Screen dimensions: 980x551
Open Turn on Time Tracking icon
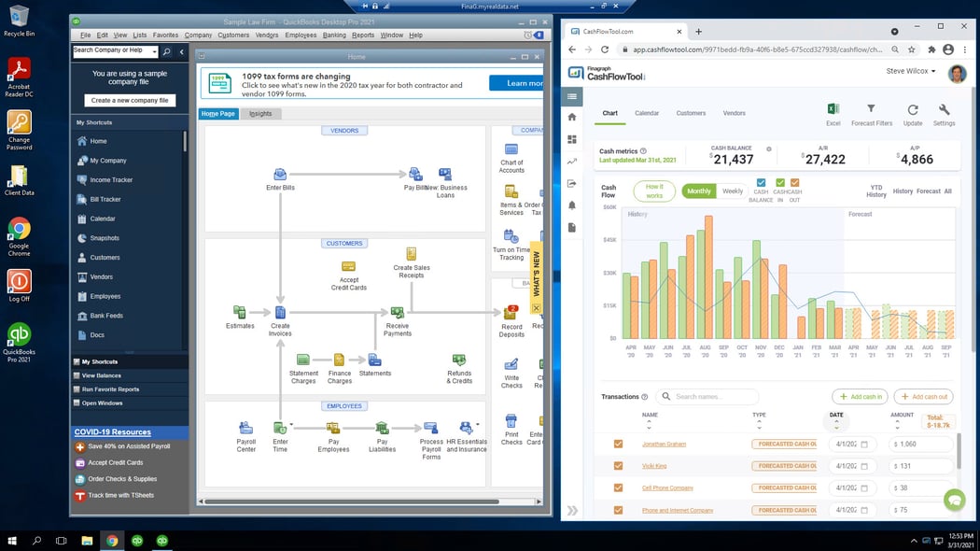[511, 236]
